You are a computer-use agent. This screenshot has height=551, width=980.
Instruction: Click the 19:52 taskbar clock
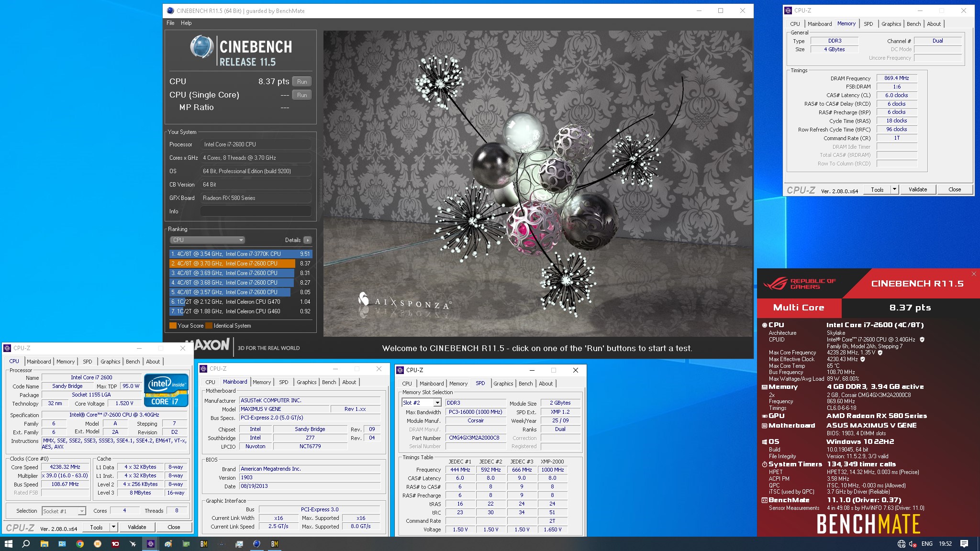945,544
